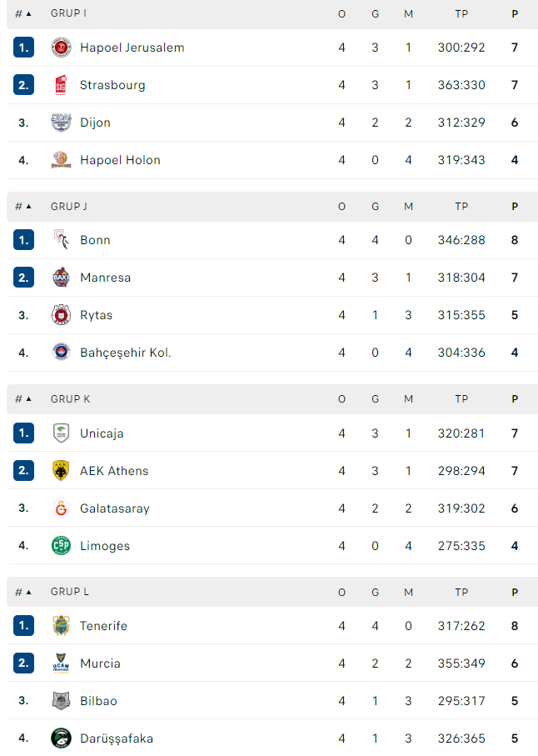Viewport: 538px width, 756px height.
Task: Open the Unicaja team link
Action: (102, 433)
